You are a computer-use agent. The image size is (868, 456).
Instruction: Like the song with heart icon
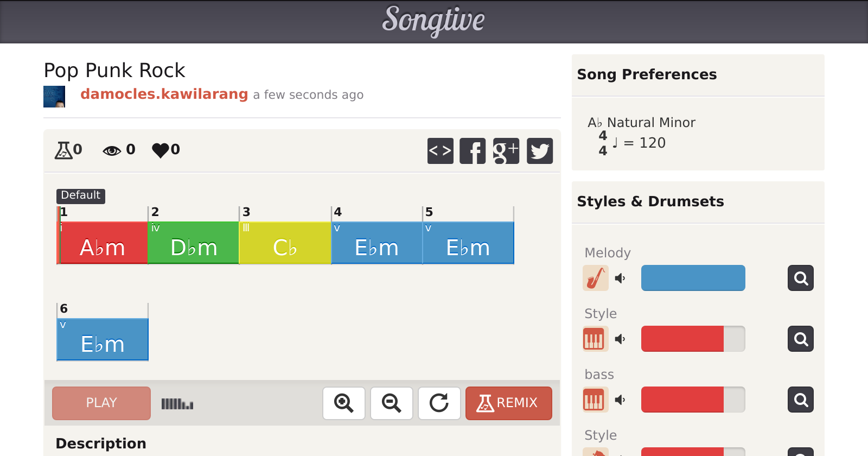[x=161, y=150]
